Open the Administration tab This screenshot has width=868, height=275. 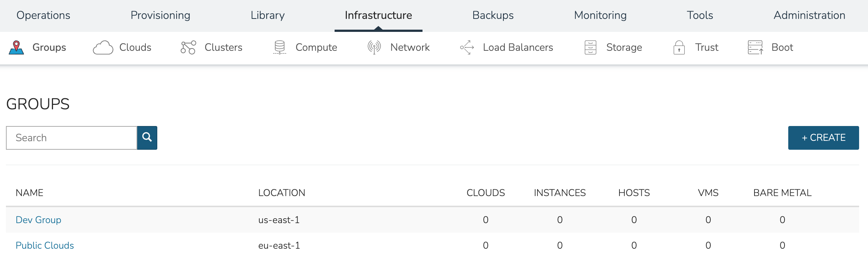click(809, 15)
